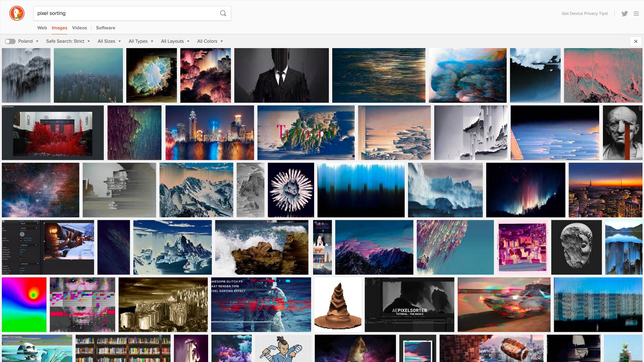Expand the Poland region dropdown
The image size is (644, 362).
pyautogui.click(x=28, y=41)
